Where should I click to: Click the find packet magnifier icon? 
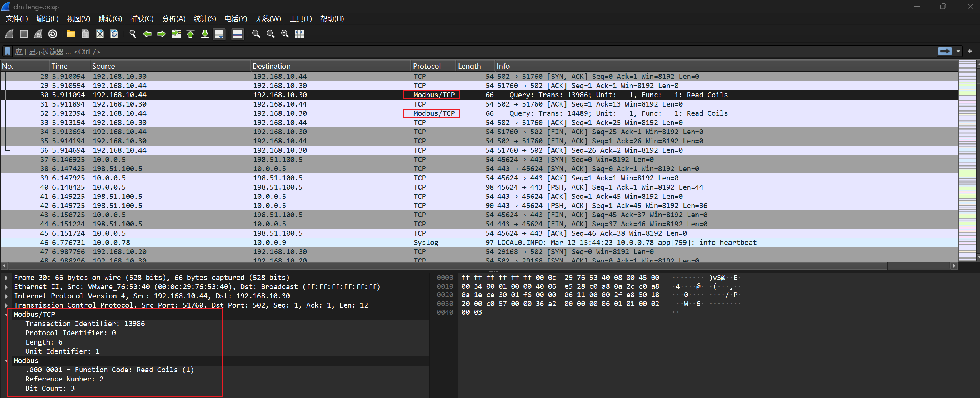point(133,34)
